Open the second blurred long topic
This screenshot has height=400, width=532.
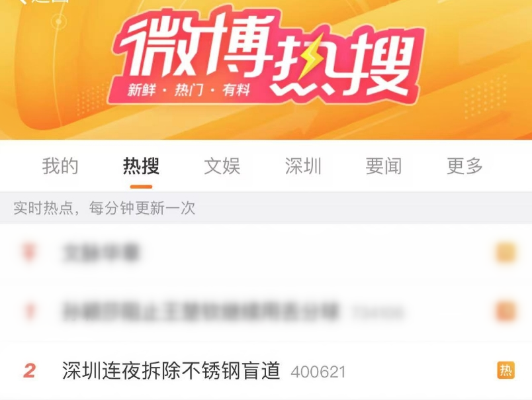point(201,311)
